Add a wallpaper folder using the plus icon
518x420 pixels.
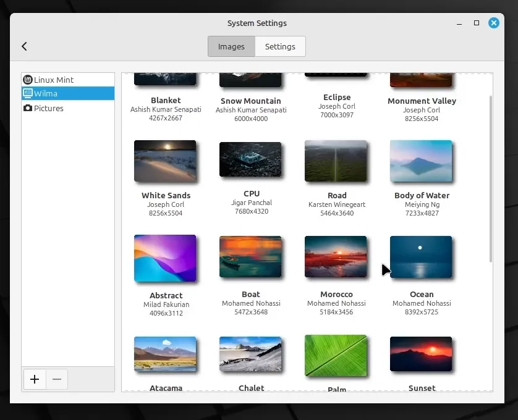(x=34, y=379)
